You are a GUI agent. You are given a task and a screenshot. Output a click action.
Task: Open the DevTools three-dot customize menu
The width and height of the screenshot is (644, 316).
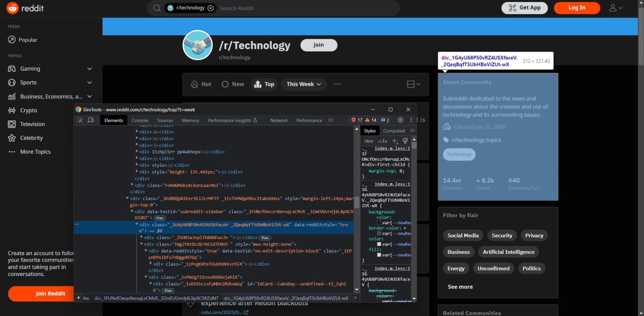tap(410, 120)
